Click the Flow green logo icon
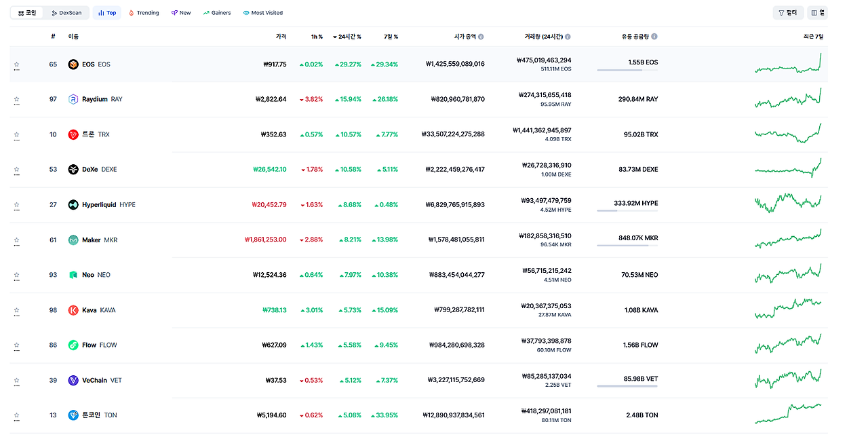Image resolution: width=868 pixels, height=435 pixels. click(73, 345)
